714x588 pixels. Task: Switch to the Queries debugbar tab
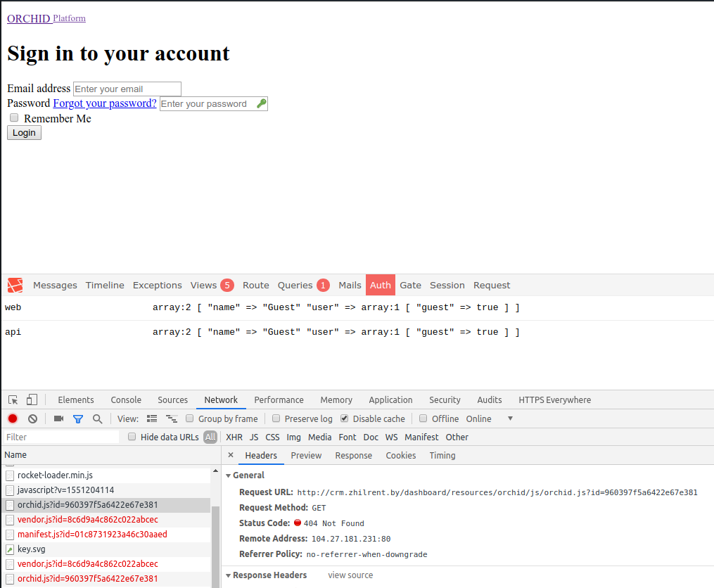(295, 285)
